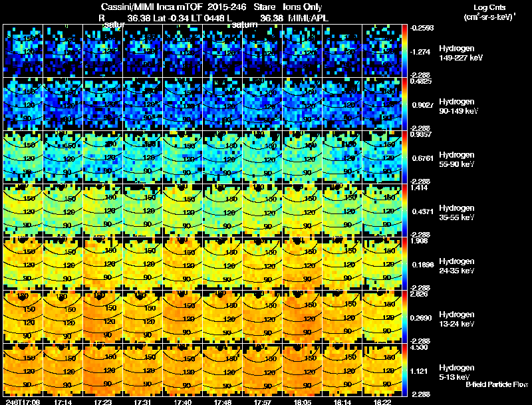Click the 1.121 color scale value
Viewport: 532px width, 405px height.
tap(420, 372)
